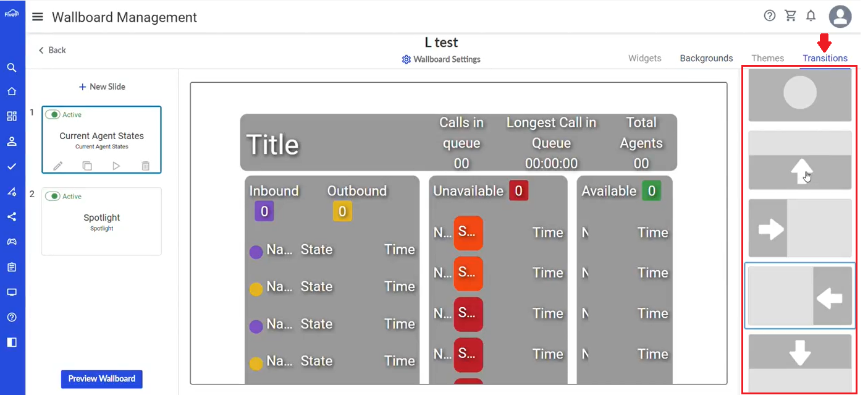Choose the circle transition
The width and height of the screenshot is (868, 403).
pyautogui.click(x=800, y=95)
